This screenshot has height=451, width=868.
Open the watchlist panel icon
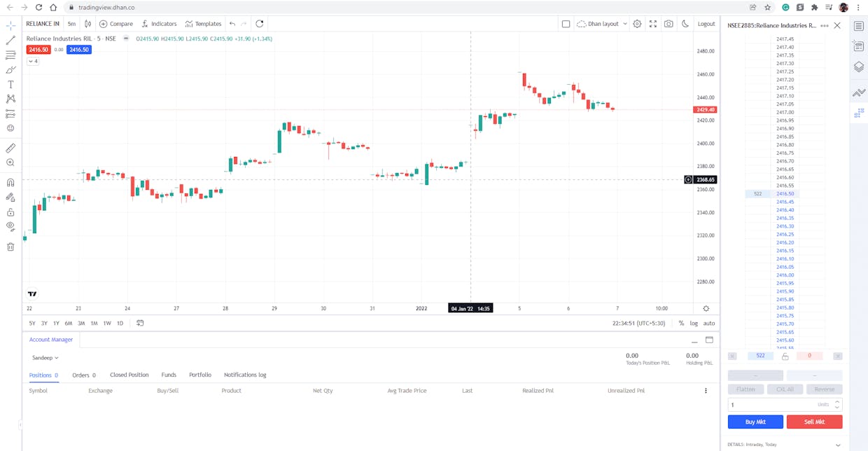click(x=859, y=26)
